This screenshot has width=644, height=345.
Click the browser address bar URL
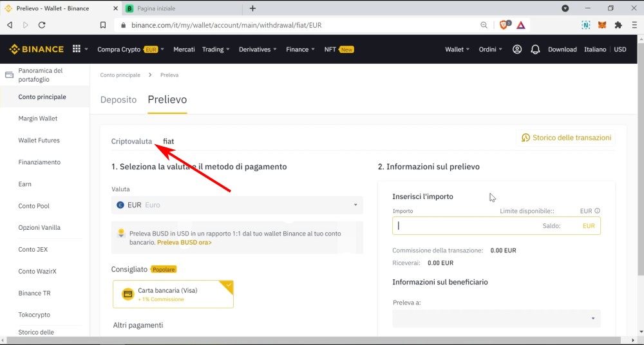point(226,25)
